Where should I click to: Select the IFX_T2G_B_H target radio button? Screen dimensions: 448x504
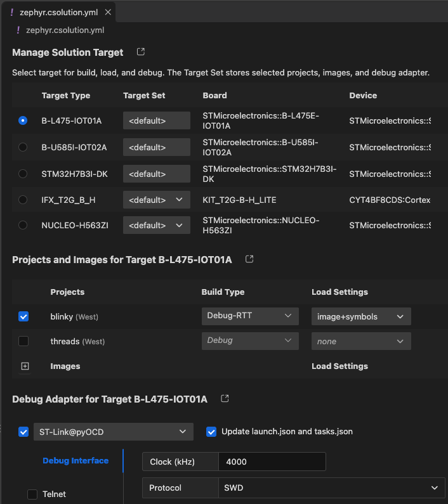23,200
